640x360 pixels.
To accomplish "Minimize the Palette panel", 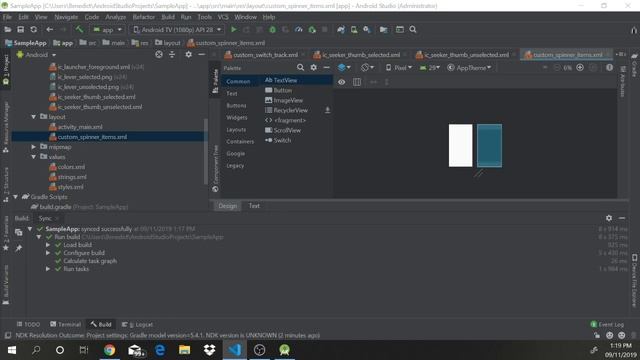I will tap(326, 67).
